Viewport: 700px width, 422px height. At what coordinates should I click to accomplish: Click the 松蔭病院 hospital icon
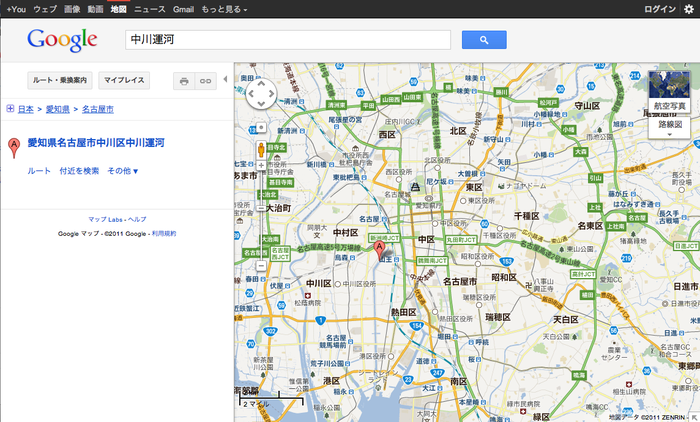307,296
